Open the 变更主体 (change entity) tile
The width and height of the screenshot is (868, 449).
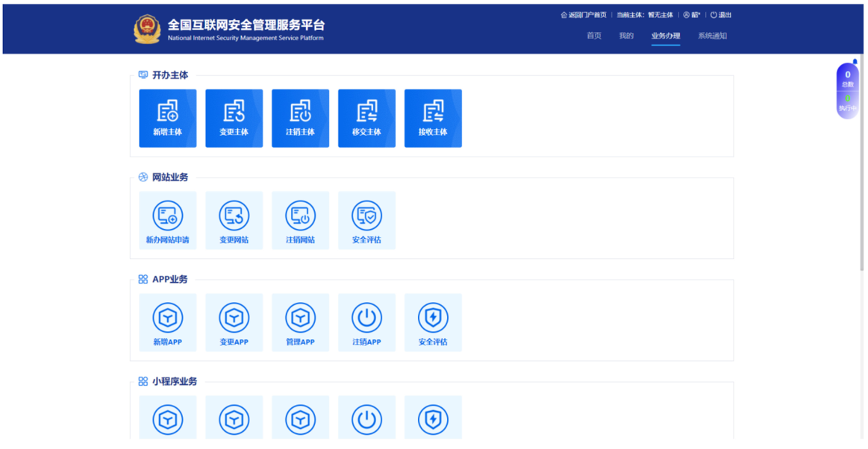click(x=234, y=118)
